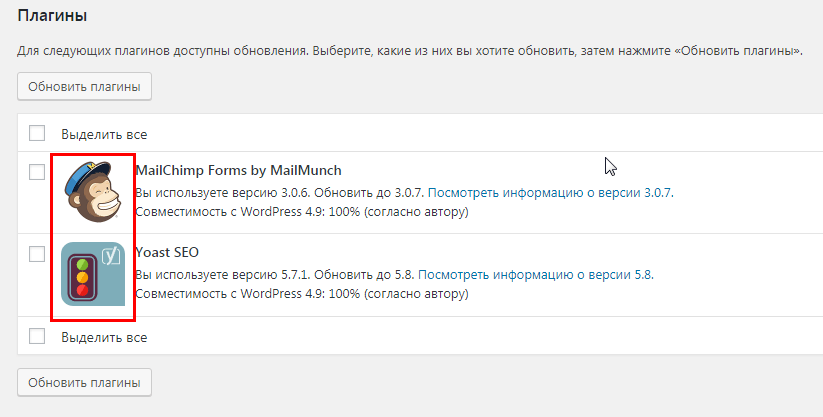Image resolution: width=823 pixels, height=417 pixels.
Task: Click the red light in Yoast icon
Action: 82,289
